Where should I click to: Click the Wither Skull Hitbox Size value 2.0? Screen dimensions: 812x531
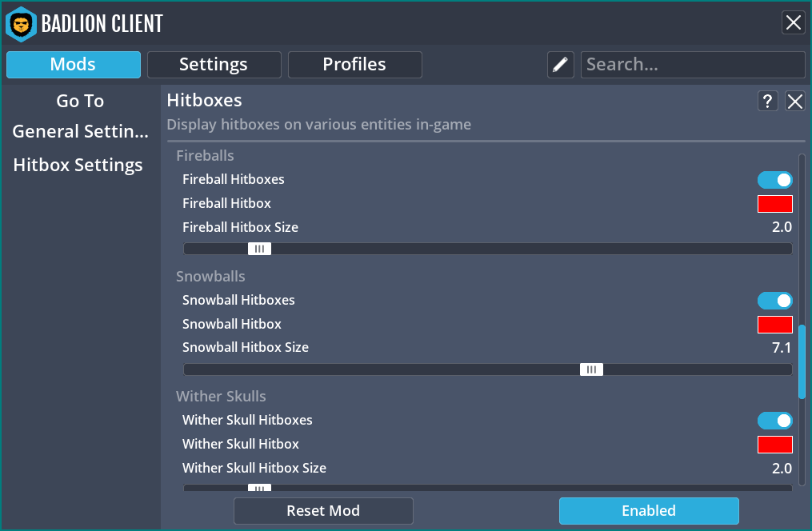(x=782, y=469)
